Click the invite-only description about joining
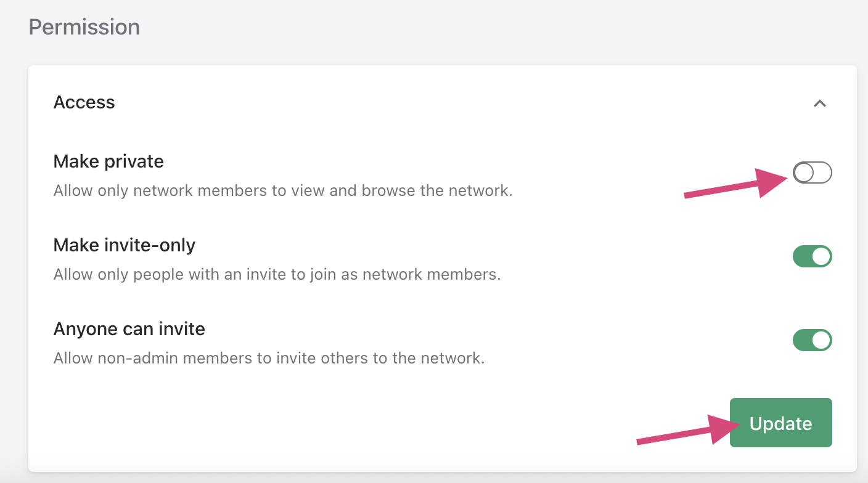Viewport: 868px width, 483px height. (x=277, y=274)
